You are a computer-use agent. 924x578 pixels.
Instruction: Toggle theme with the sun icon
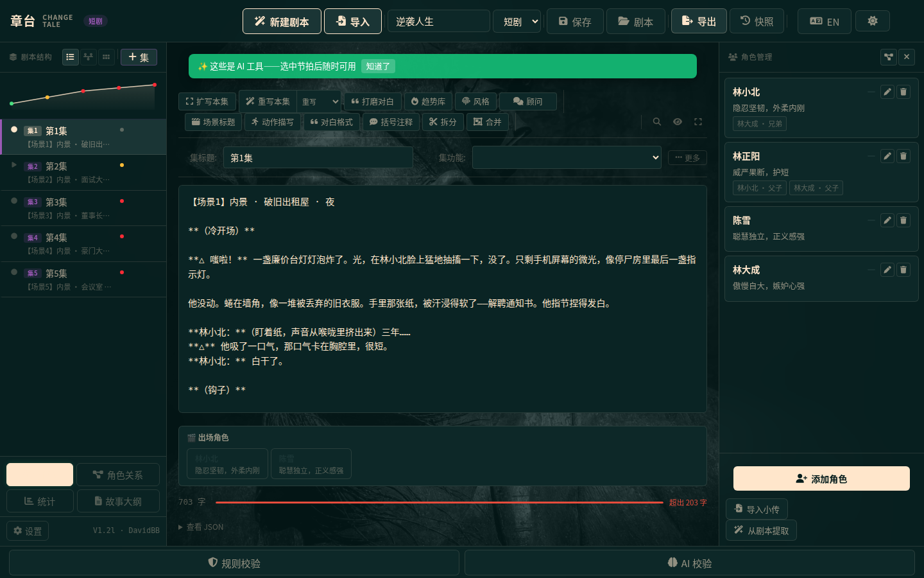pyautogui.click(x=873, y=21)
